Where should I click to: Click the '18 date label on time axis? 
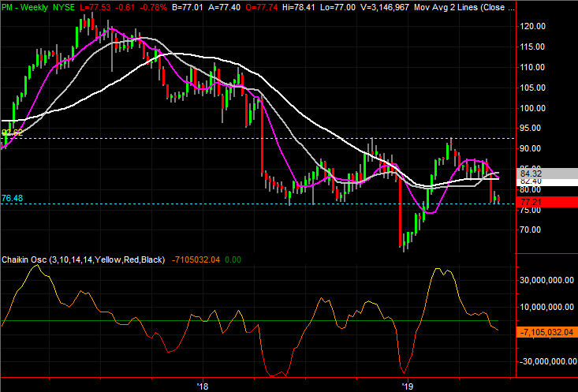(x=202, y=386)
